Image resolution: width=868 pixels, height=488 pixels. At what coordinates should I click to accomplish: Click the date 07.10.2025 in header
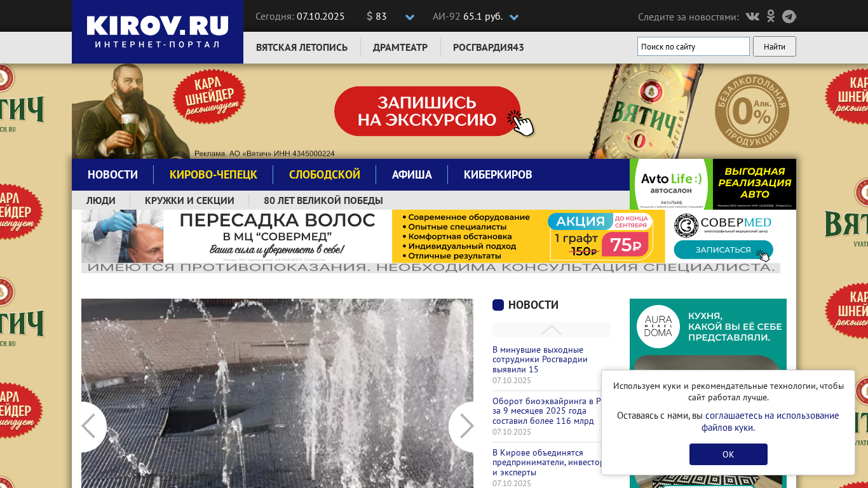(x=321, y=17)
